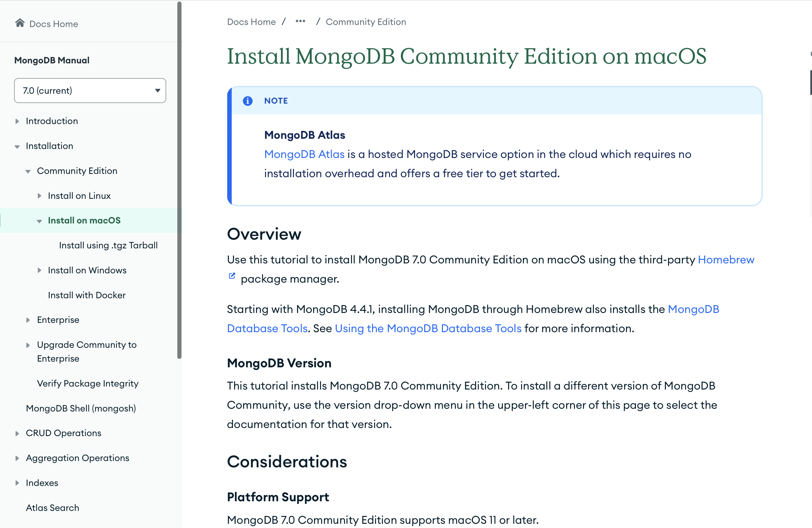Expand the Aggregation Operations arrow
The width and height of the screenshot is (812, 528).
coord(17,458)
